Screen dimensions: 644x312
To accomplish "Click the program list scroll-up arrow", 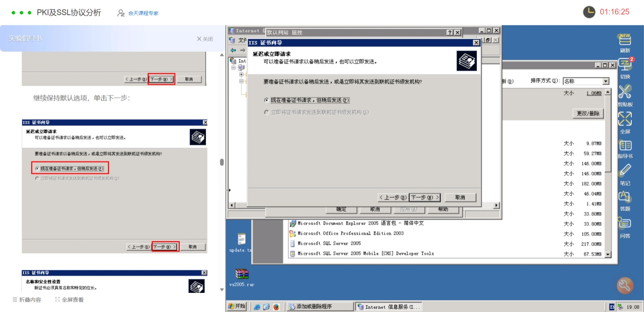I will point(608,92).
